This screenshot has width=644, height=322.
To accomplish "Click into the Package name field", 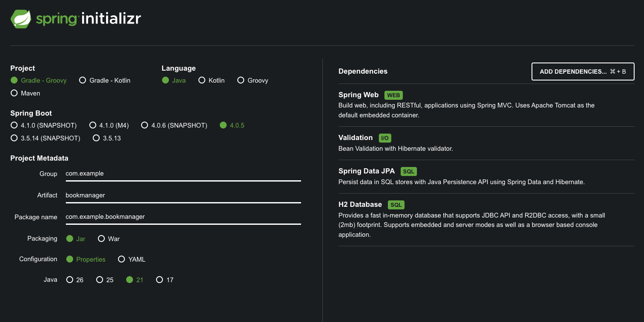I will [183, 217].
